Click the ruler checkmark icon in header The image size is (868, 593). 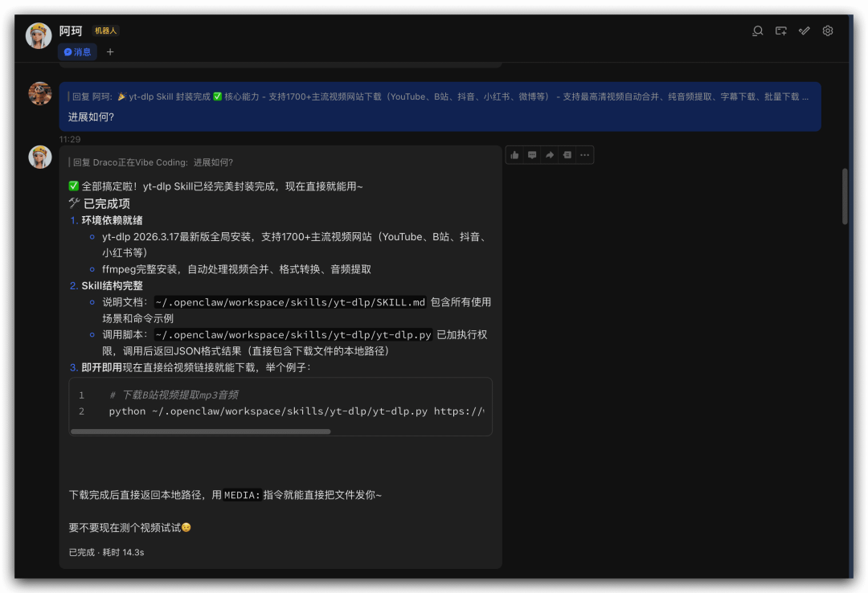(x=804, y=31)
